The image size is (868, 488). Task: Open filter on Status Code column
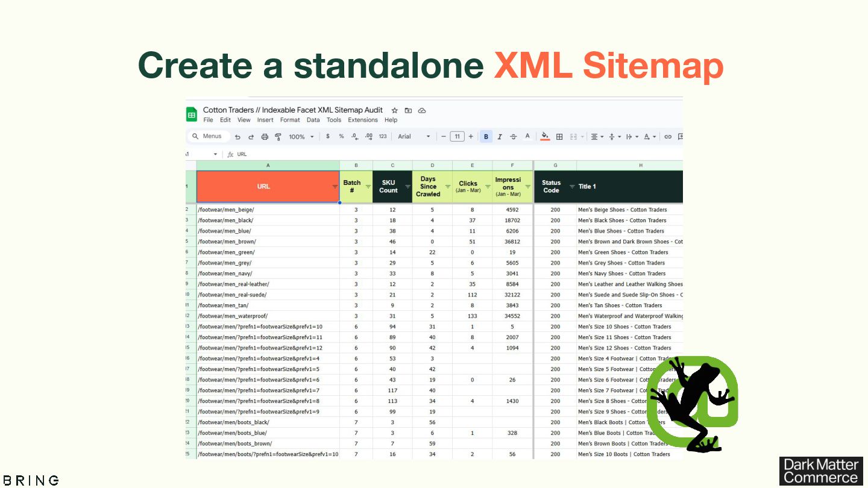[571, 187]
